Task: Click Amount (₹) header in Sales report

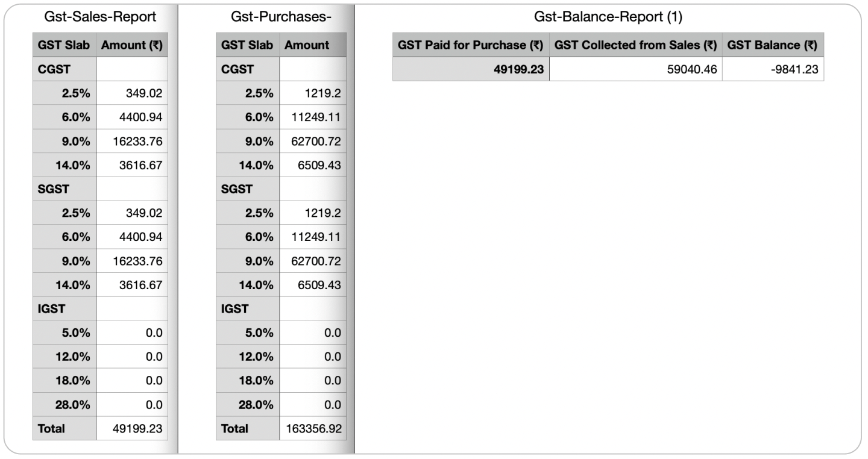Action: point(132,45)
